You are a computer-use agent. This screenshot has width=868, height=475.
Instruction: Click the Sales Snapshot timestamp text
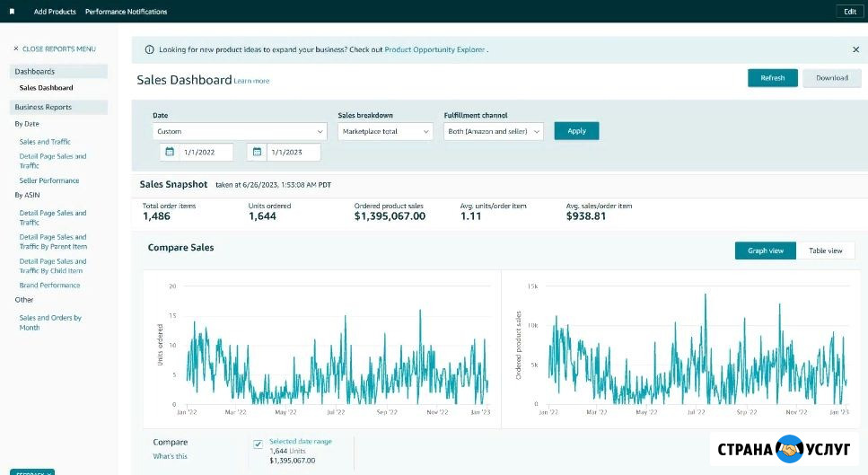273,185
